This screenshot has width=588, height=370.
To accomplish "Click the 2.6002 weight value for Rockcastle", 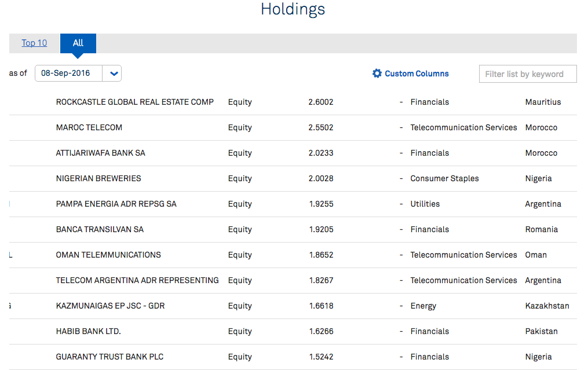I will (320, 102).
